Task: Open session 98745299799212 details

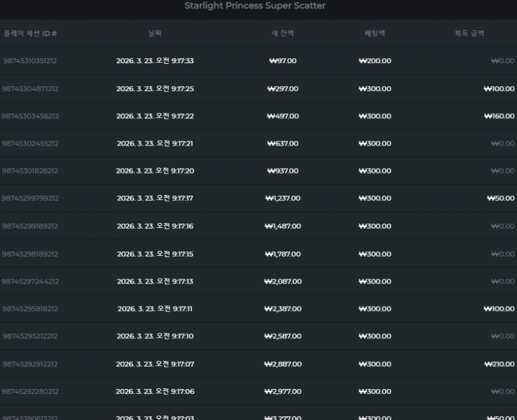Action: (x=30, y=198)
